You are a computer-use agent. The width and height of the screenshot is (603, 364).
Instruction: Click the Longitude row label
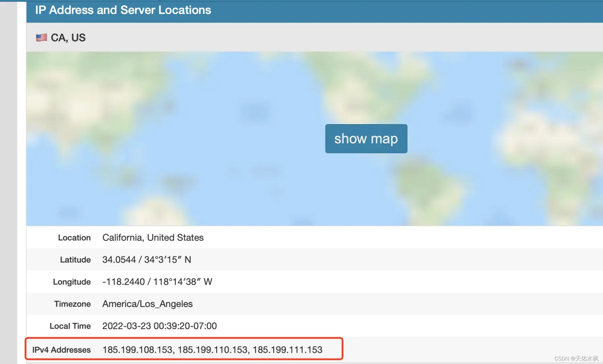[x=72, y=282]
